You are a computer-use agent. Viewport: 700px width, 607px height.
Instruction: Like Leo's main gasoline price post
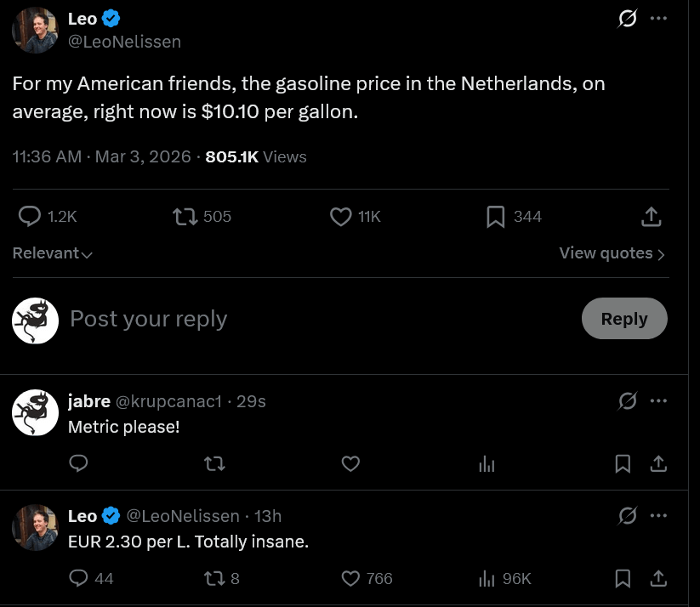(341, 217)
